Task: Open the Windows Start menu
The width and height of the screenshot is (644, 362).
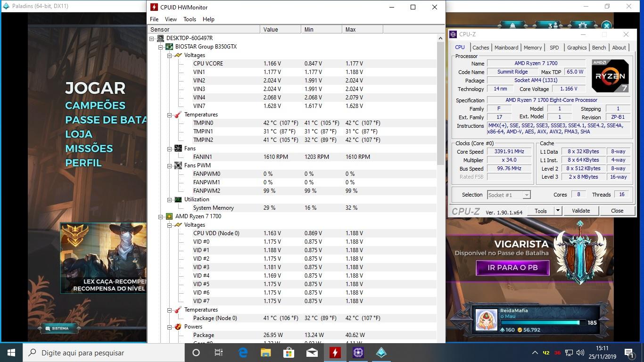Action: click(11, 353)
